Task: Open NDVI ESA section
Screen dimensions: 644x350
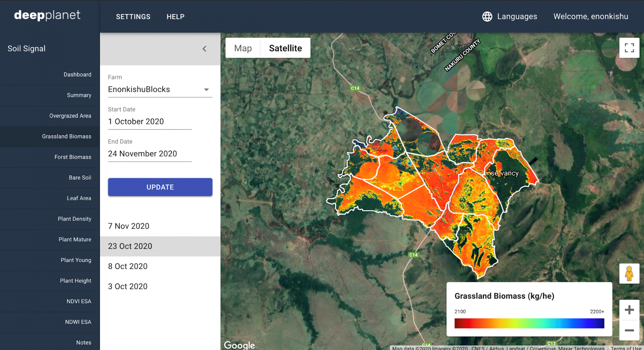Action: 50,301
